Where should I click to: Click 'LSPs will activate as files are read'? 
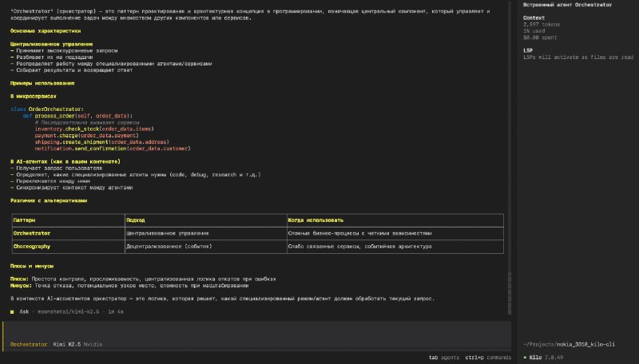coord(578,57)
